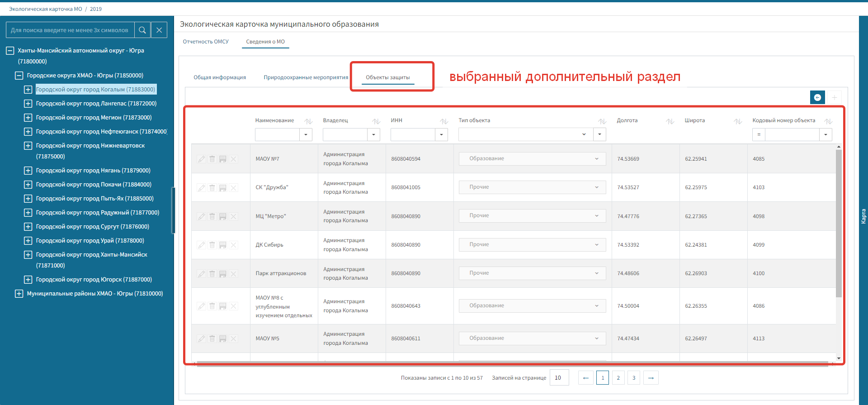Click the ИНН filter input field
This screenshot has width=868, height=405.
tap(413, 134)
